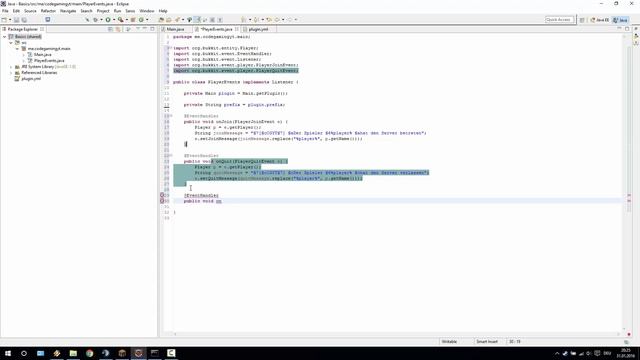
Task: Click the editor vertical scrollbar
Action: [x=624, y=184]
